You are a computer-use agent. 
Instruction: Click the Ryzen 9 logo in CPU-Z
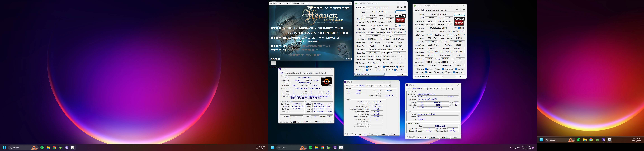click(x=326, y=82)
